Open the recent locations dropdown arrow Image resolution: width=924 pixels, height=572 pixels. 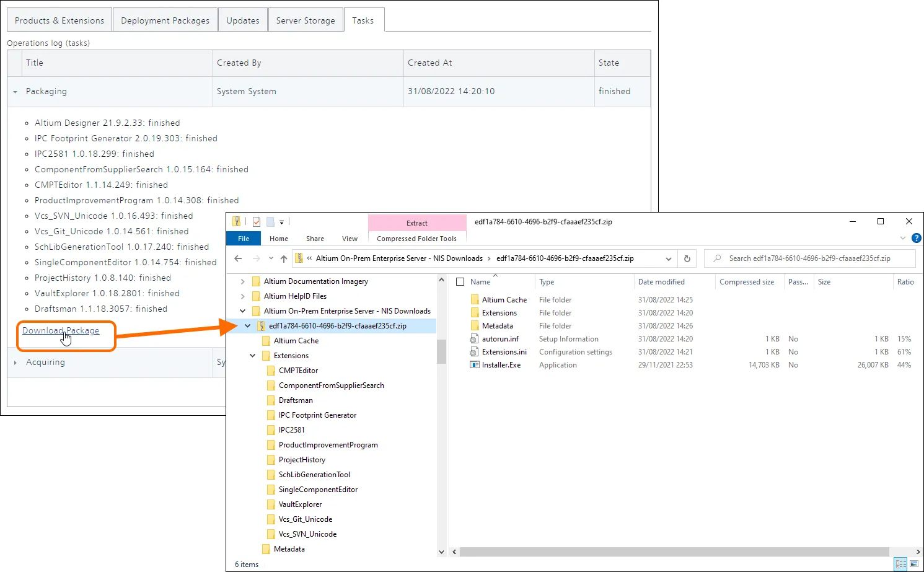click(271, 258)
